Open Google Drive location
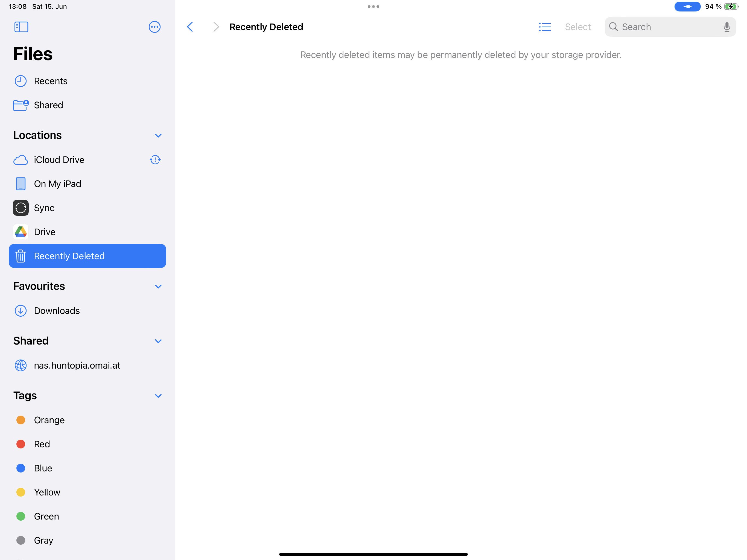 coord(44,232)
